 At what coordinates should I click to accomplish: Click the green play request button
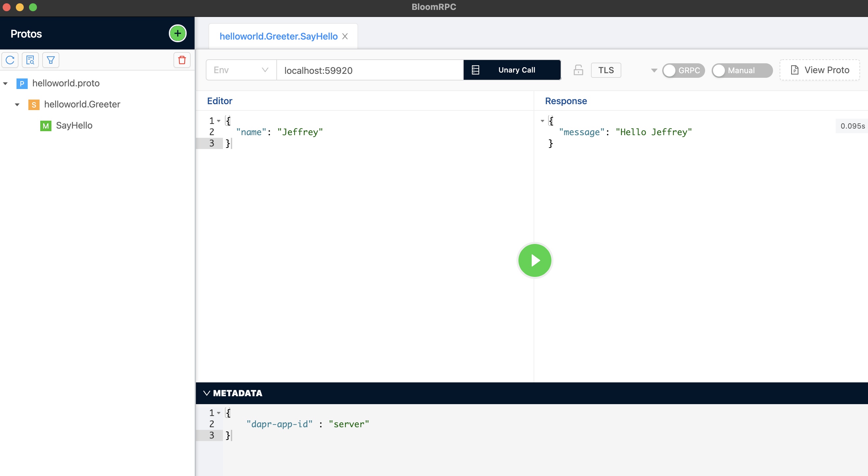(535, 260)
